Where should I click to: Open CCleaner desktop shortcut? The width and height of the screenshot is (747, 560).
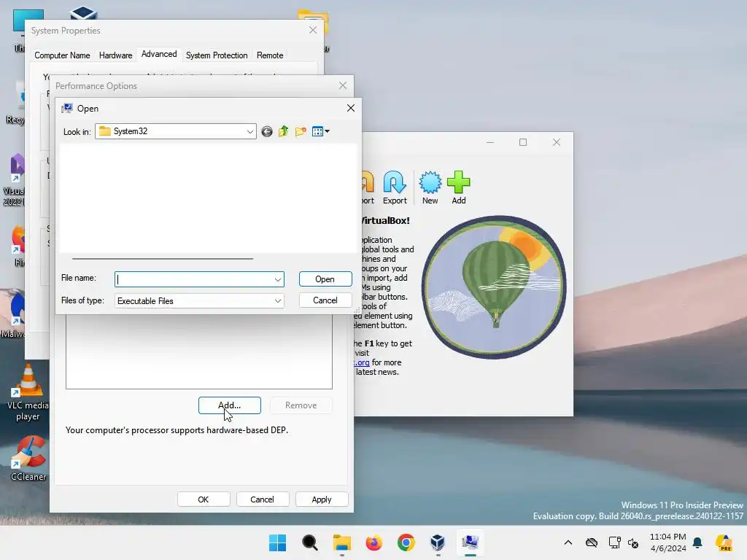coord(28,458)
